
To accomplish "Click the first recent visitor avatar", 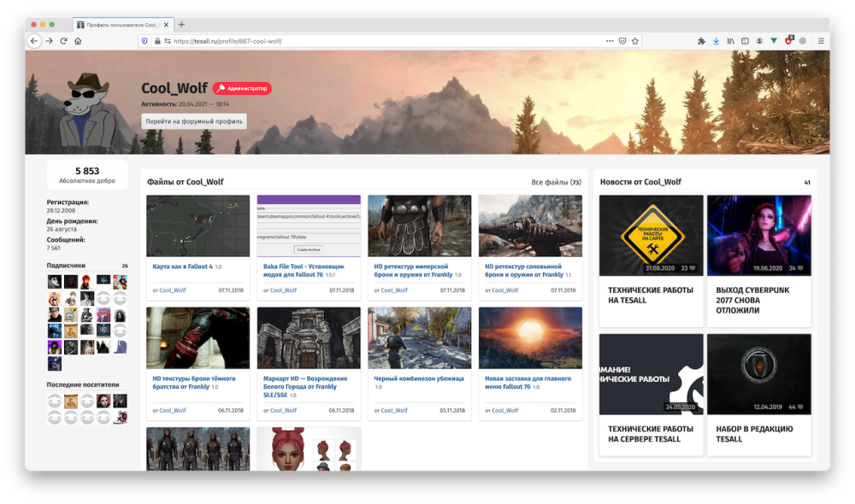I will (x=54, y=401).
